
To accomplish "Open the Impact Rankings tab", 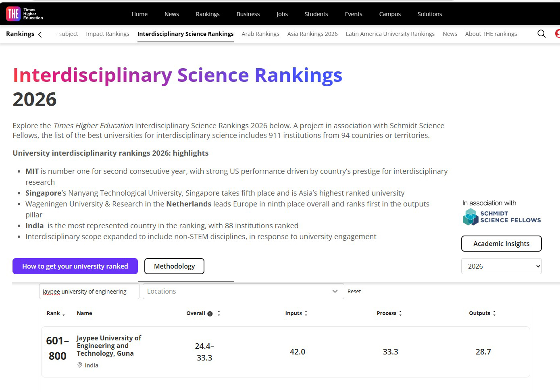I will (108, 34).
